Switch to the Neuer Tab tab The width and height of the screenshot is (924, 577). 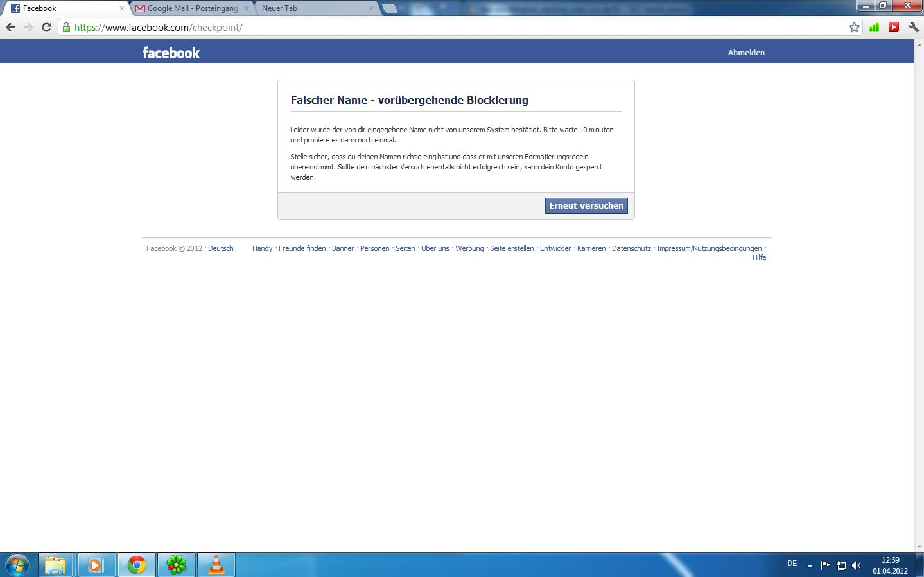(316, 8)
